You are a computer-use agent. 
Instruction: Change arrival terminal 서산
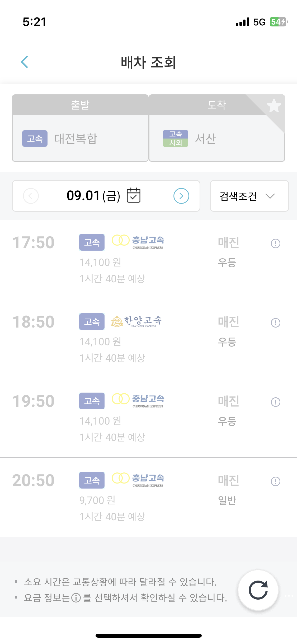point(217,138)
